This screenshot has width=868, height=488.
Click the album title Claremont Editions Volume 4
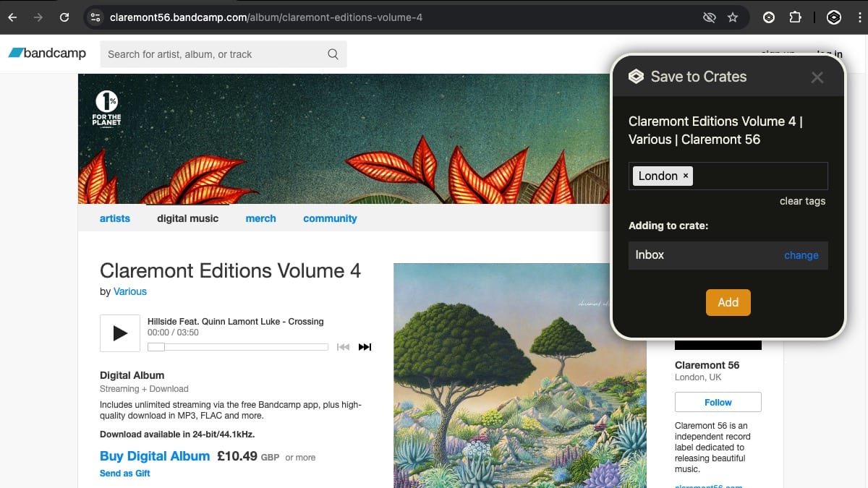tap(230, 271)
